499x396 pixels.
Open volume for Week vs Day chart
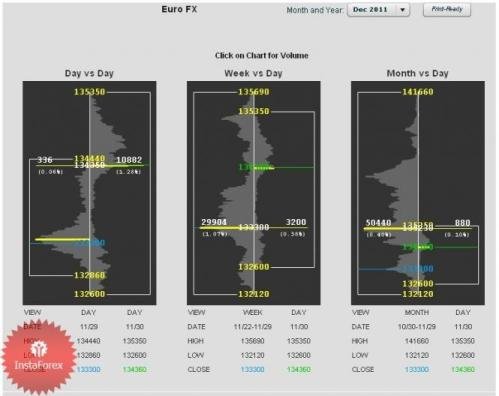tap(254, 193)
